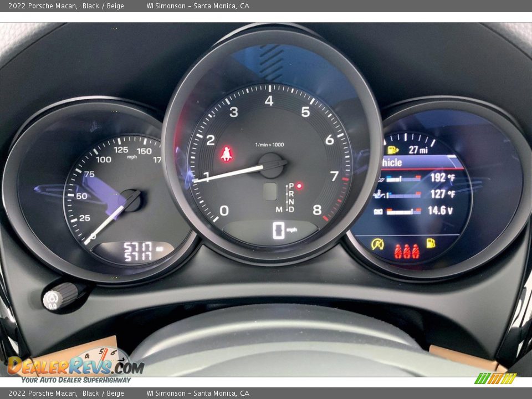The width and height of the screenshot is (532, 399).
Task: Click the 50 mark on the speedometer
Action: (x=82, y=196)
